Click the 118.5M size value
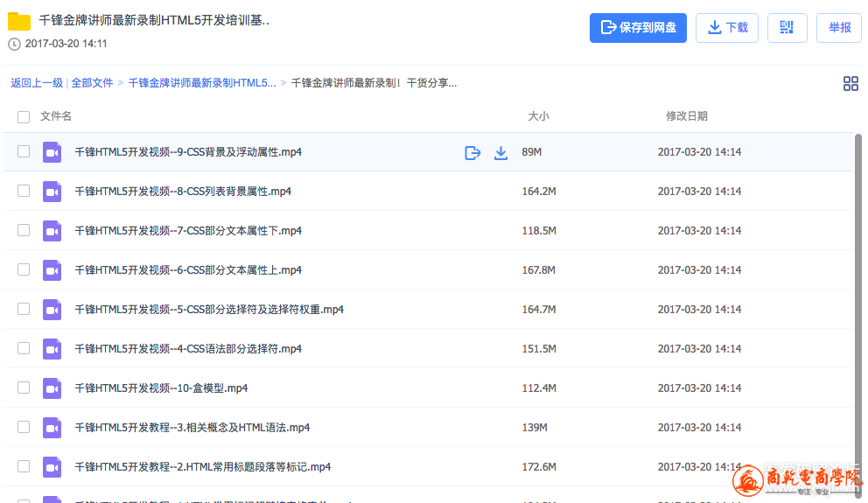Screen dimensions: 868x503 click(x=539, y=230)
